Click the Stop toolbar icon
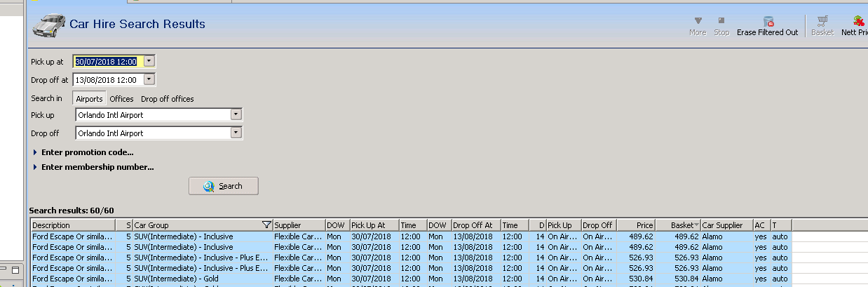The height and width of the screenshot is (287, 868). click(x=721, y=21)
